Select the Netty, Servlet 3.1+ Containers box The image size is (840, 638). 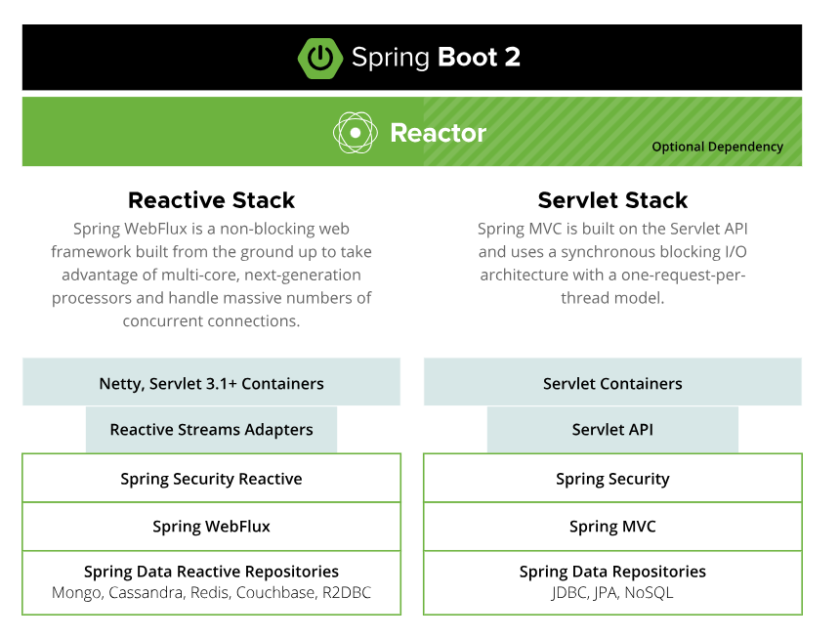[211, 383]
